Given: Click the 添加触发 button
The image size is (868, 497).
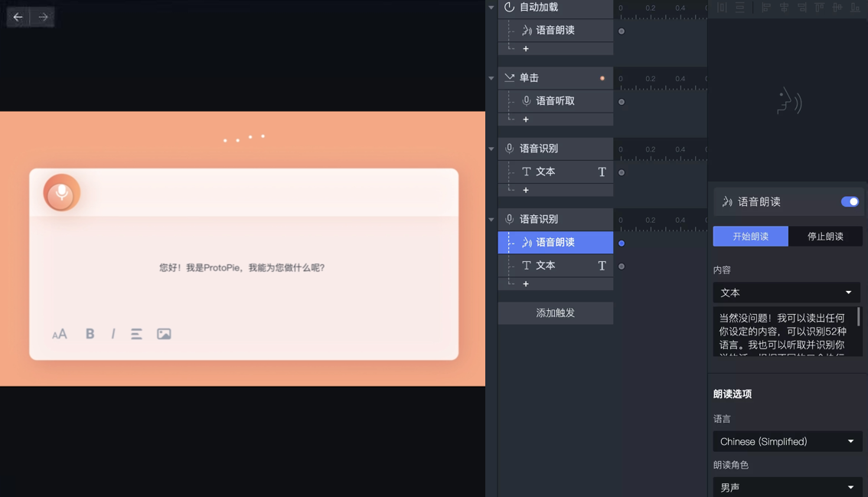Looking at the screenshot, I should pyautogui.click(x=555, y=313).
